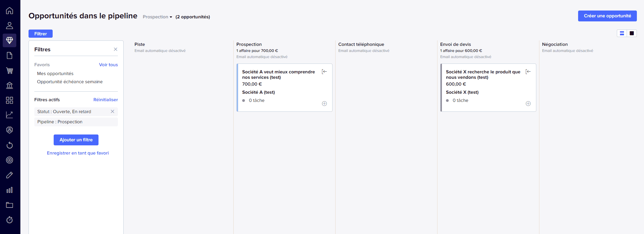The width and height of the screenshot is (644, 234).
Task: Switch to list view toggle
Action: coord(622,33)
